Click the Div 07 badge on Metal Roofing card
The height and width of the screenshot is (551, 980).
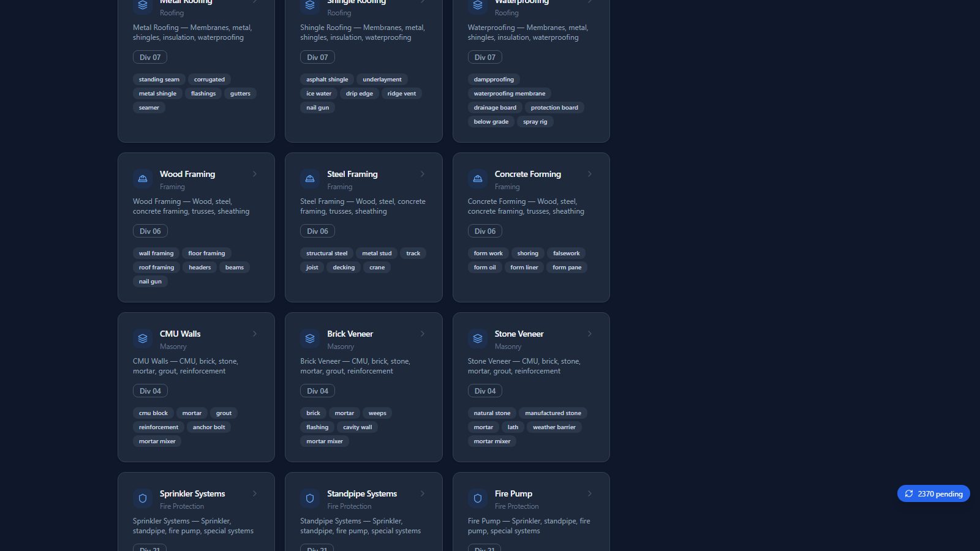pyautogui.click(x=150, y=57)
